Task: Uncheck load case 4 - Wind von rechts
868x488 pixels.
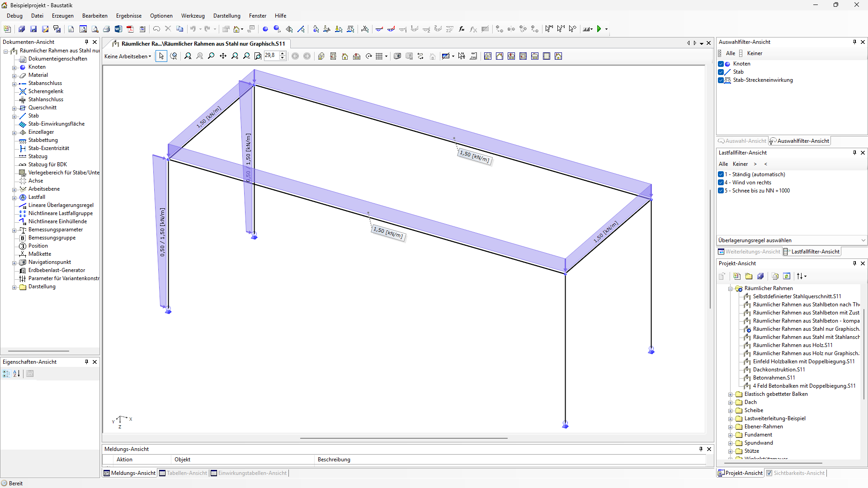Action: pyautogui.click(x=721, y=183)
